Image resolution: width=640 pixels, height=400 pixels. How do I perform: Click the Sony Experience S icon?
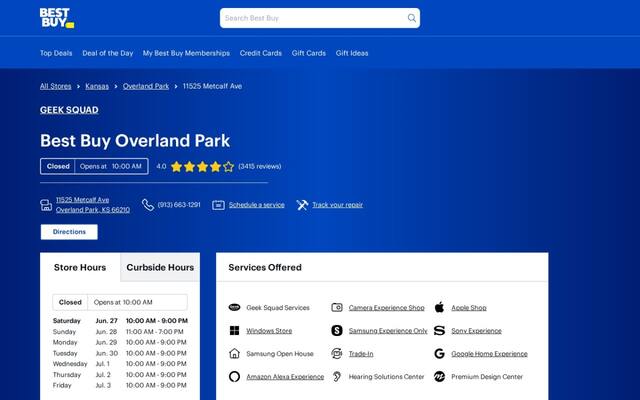click(439, 331)
